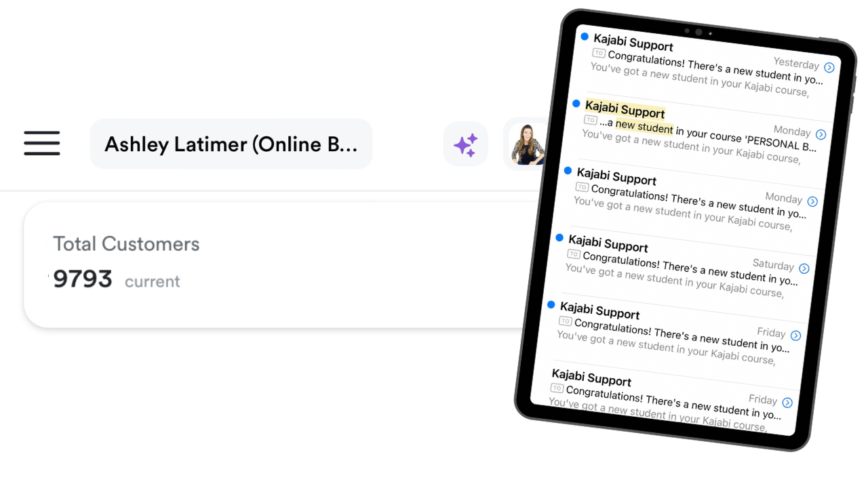Open the hamburger navigation menu
The image size is (868, 488).
(x=42, y=144)
